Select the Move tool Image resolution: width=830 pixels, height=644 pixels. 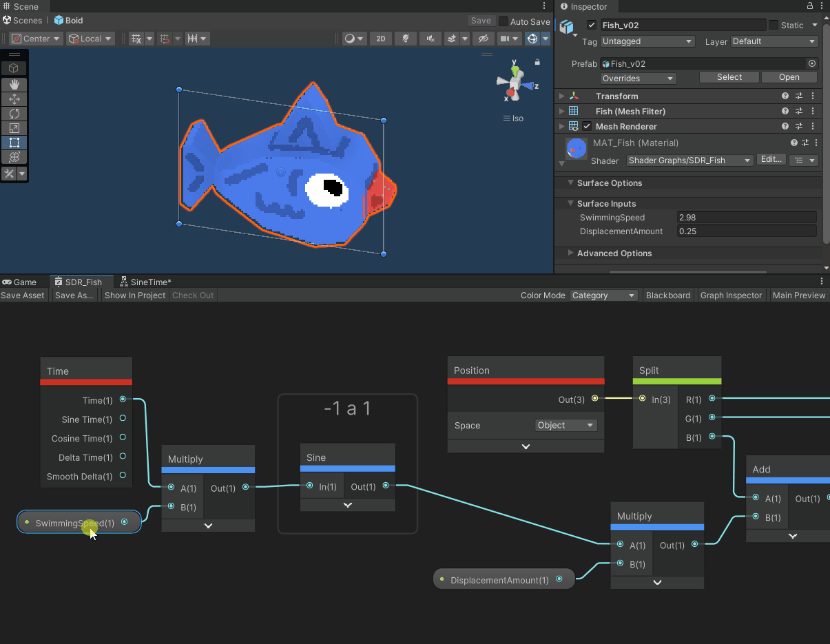coord(14,99)
